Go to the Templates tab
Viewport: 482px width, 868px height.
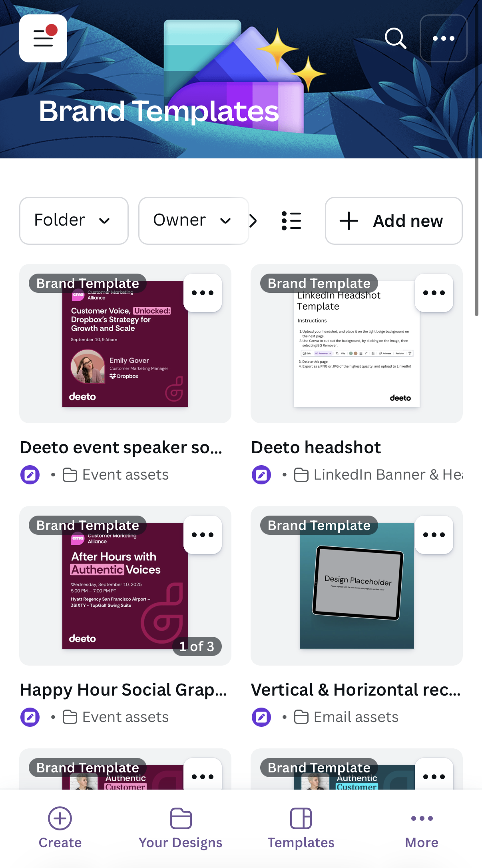[301, 828]
